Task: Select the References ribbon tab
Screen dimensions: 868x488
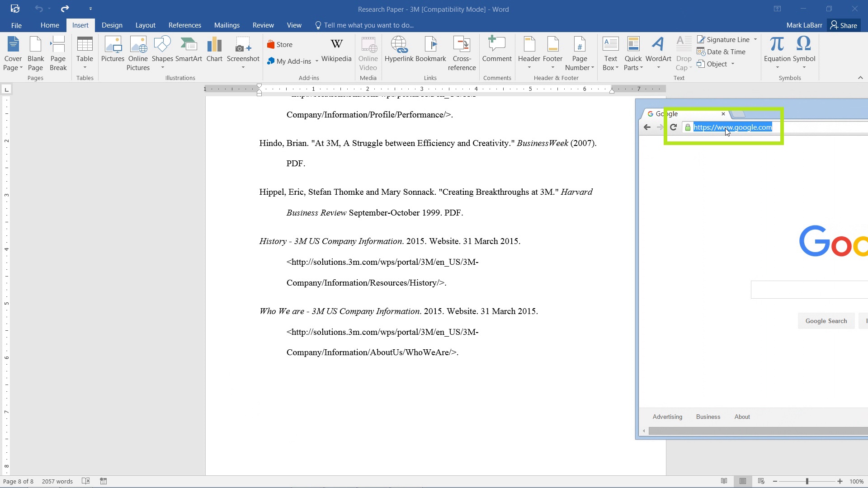Action: click(x=185, y=25)
